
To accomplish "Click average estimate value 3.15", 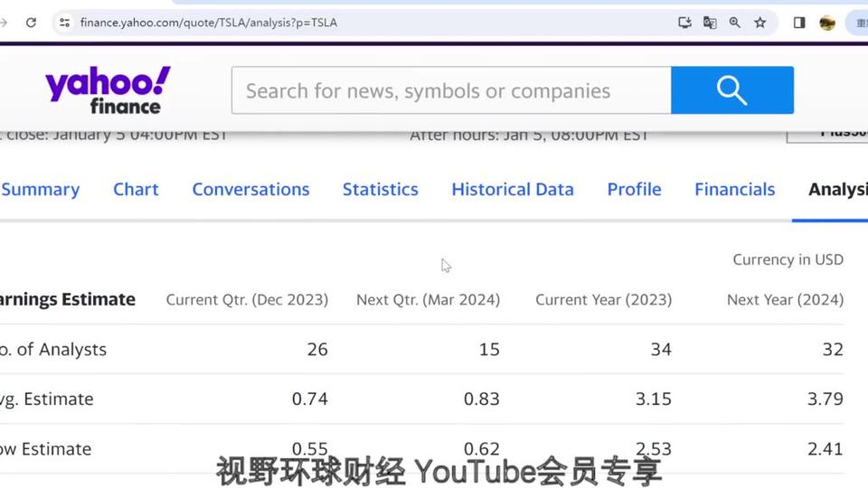I will (x=653, y=399).
